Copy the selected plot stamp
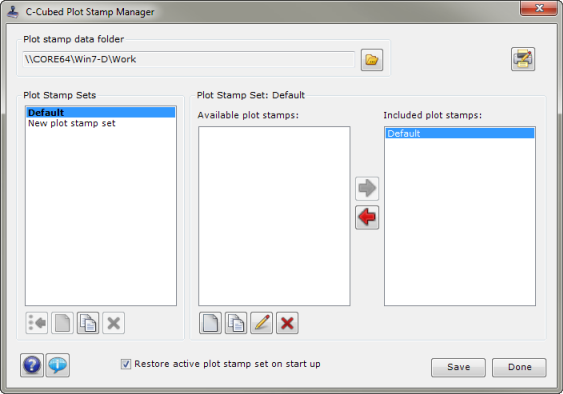The height and width of the screenshot is (394, 563). tap(236, 323)
